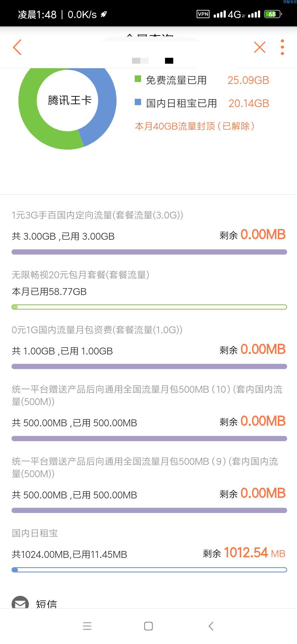Open the 短信 section label
Screen dimensions: 297x644
[46, 604]
